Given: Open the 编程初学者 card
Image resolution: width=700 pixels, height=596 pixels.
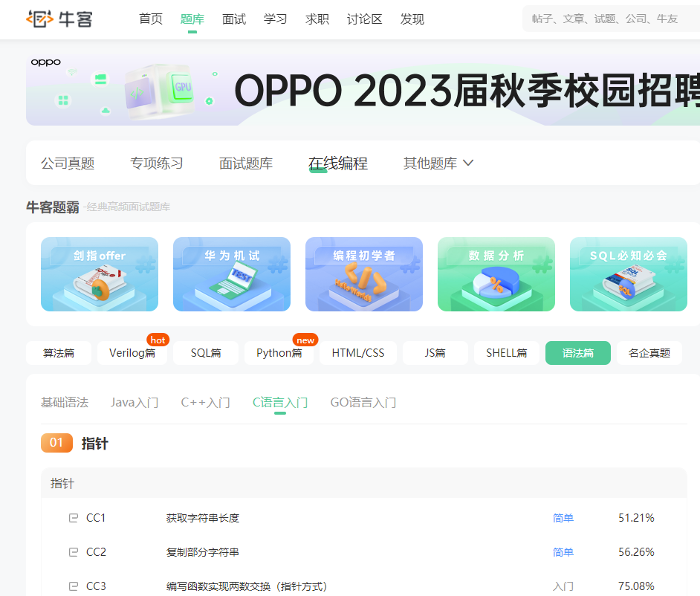Looking at the screenshot, I should coord(363,274).
